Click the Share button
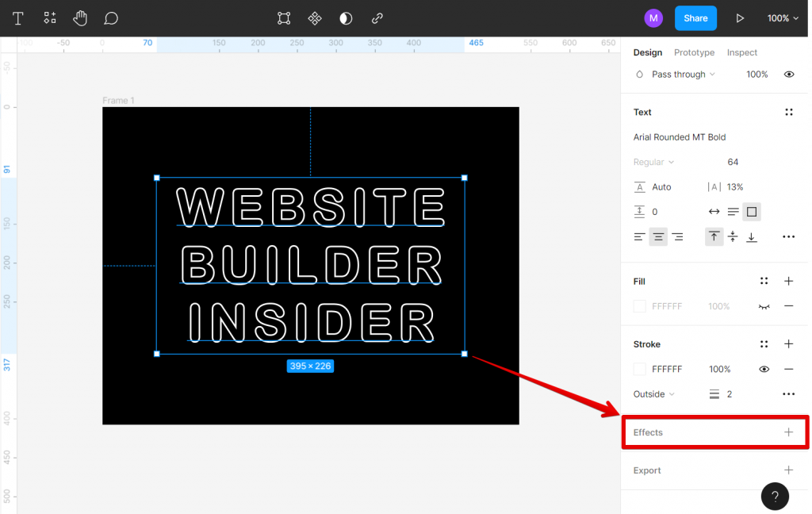 tap(695, 17)
